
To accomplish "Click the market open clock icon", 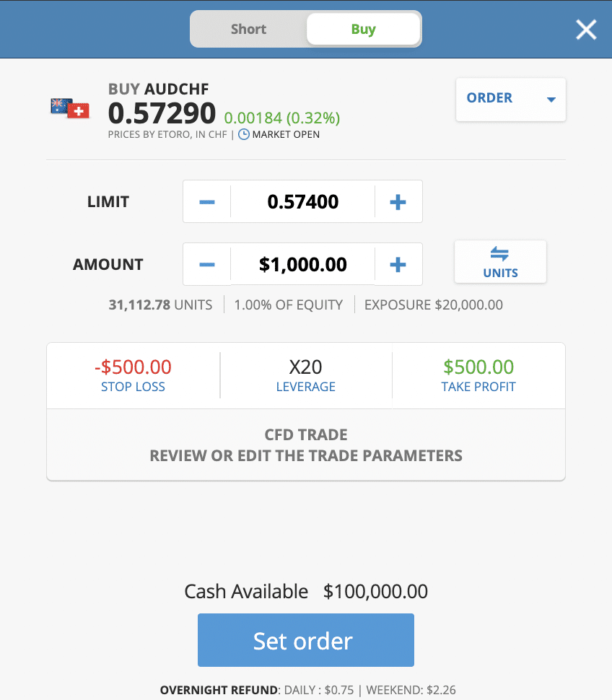I will pyautogui.click(x=244, y=134).
